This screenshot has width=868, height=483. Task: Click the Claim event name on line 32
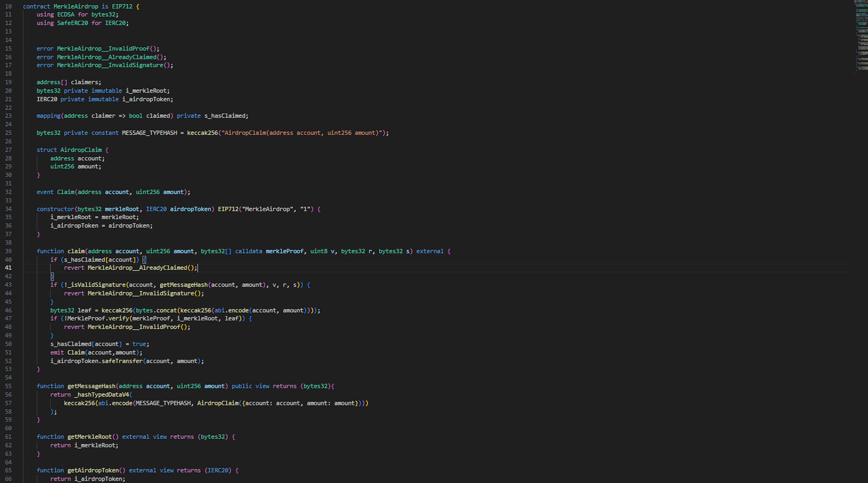tap(65, 192)
